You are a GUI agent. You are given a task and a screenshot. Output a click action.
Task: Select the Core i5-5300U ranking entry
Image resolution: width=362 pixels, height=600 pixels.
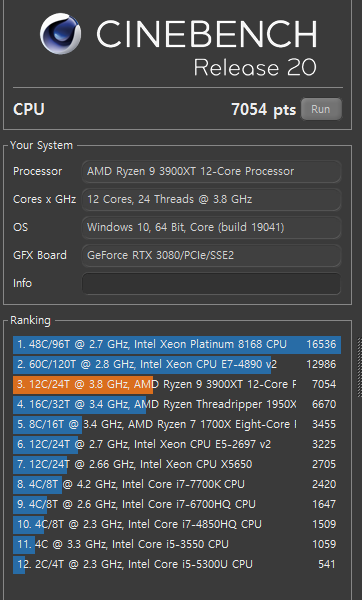[x=177, y=564]
